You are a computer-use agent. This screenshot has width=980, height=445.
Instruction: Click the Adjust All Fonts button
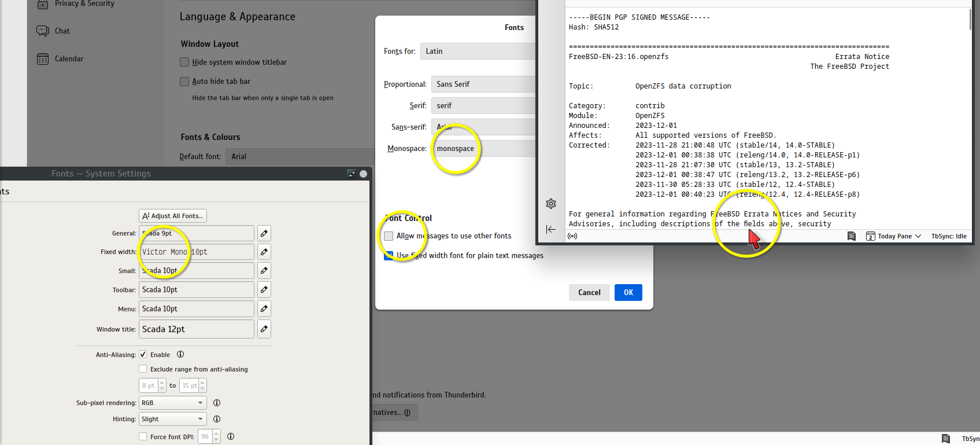(173, 216)
